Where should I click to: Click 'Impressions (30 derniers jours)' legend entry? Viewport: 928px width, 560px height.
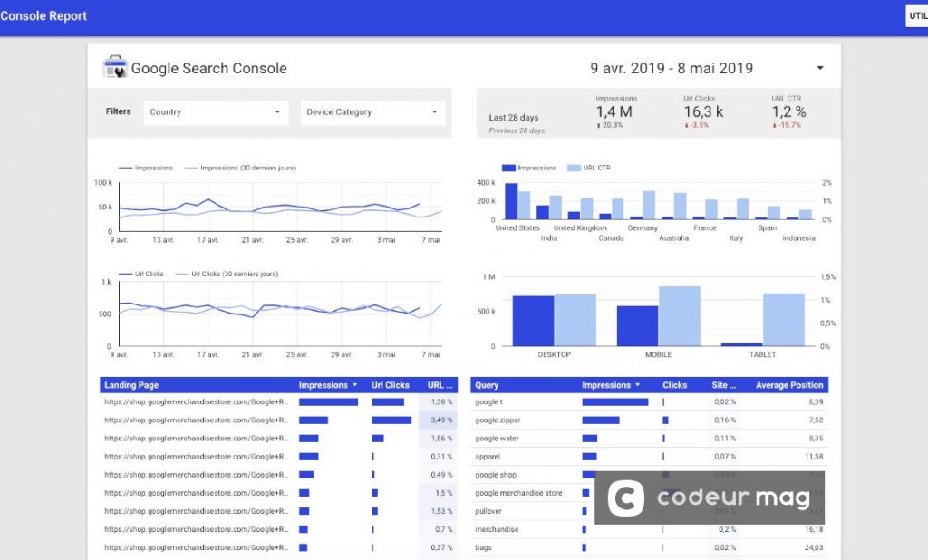pyautogui.click(x=240, y=169)
